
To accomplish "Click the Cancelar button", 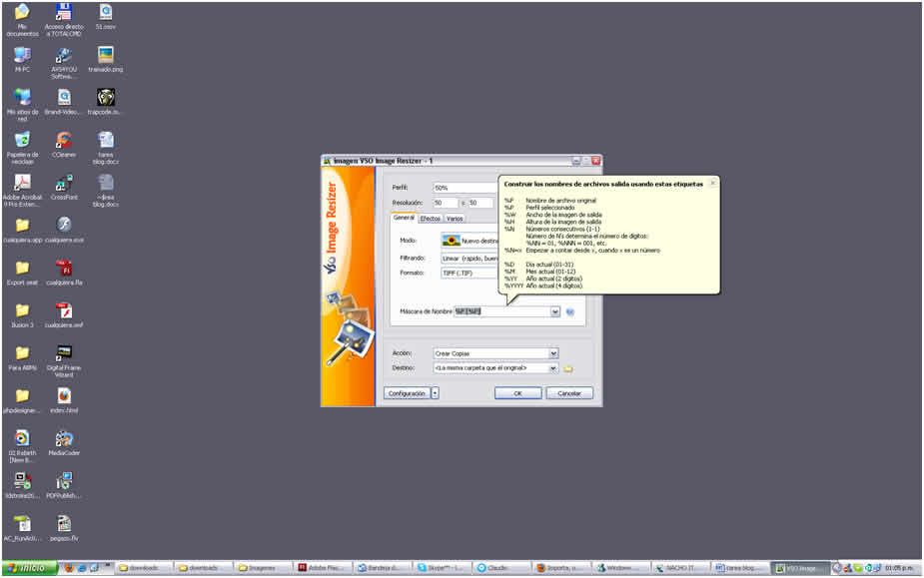I will pos(569,393).
